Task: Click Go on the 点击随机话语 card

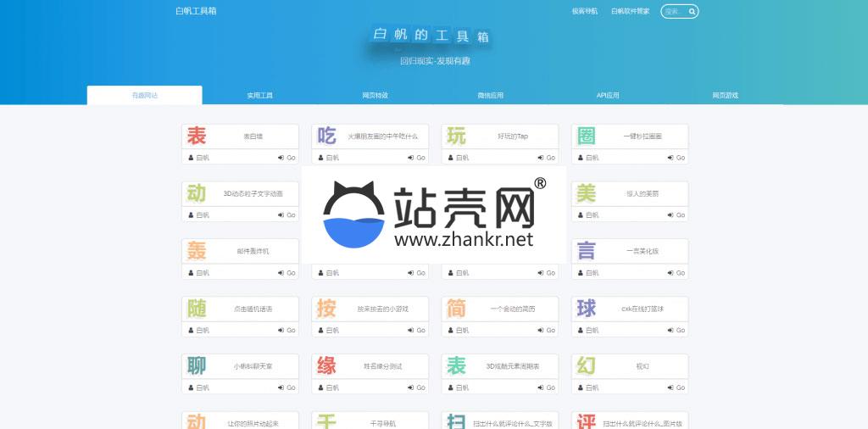Action: 287,331
